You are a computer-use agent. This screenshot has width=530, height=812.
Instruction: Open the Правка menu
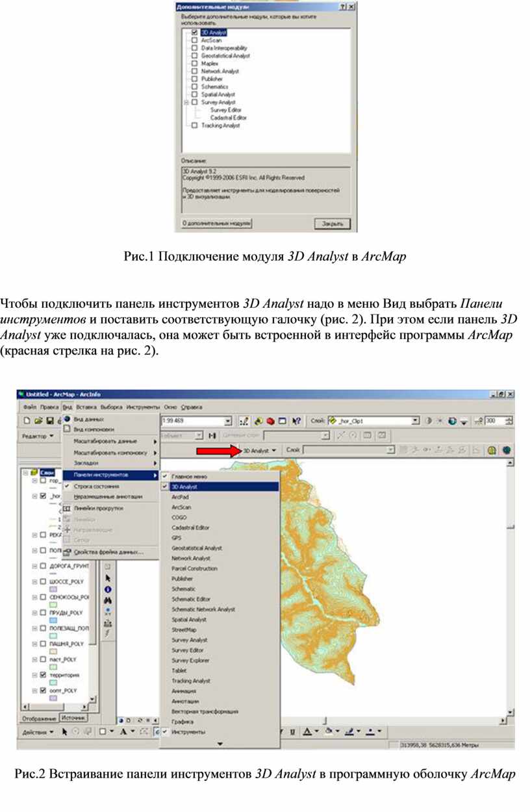pos(49,407)
